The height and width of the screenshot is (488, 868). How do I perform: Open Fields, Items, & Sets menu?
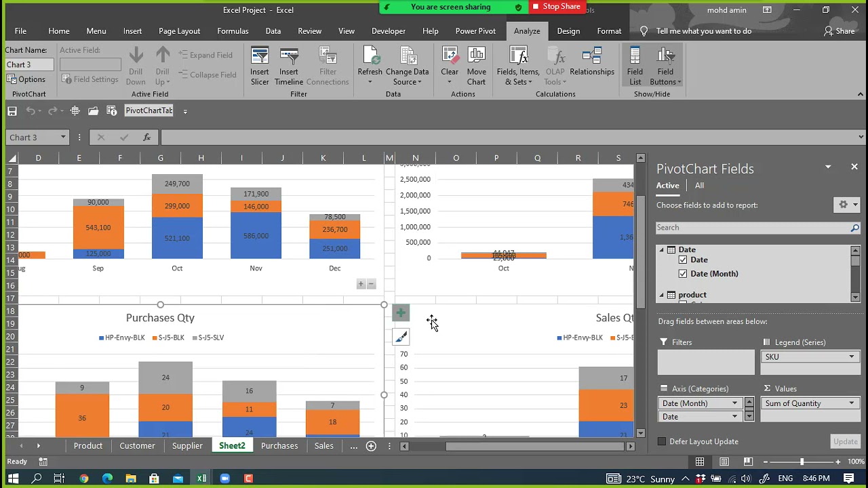click(518, 66)
